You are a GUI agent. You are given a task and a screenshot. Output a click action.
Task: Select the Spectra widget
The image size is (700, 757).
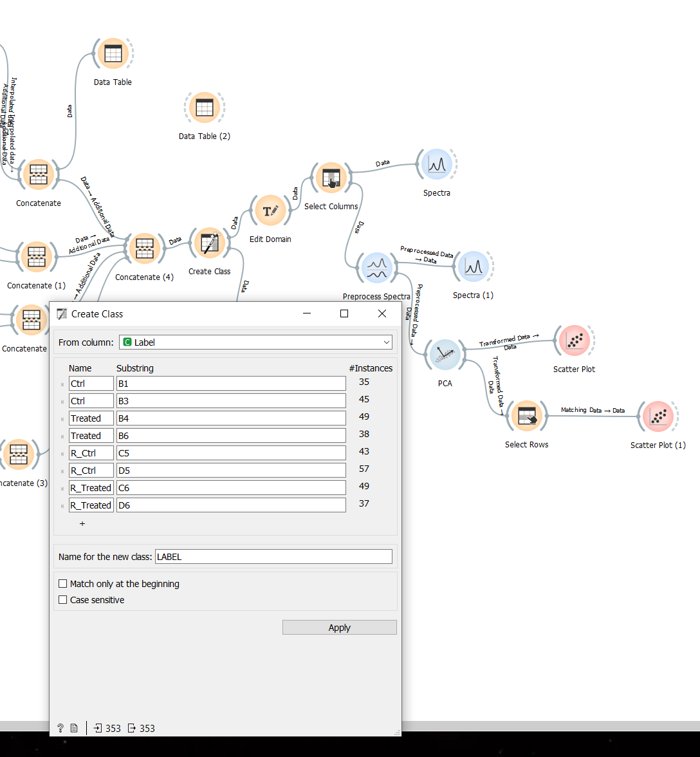click(x=437, y=164)
